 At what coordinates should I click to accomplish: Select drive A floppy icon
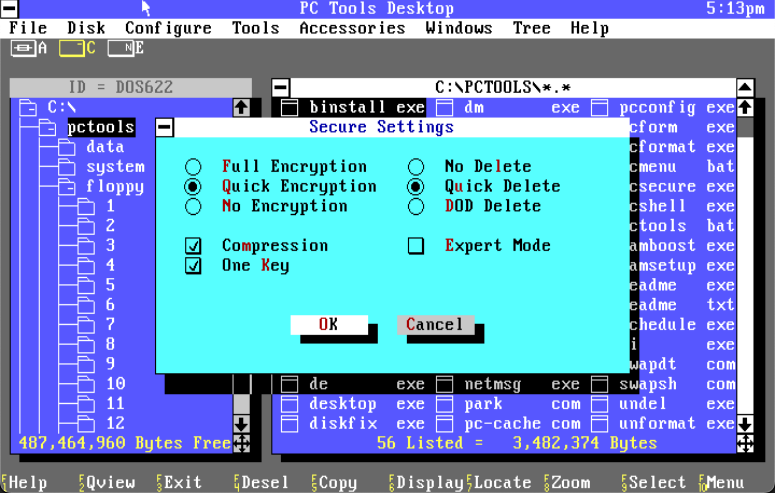click(x=23, y=48)
